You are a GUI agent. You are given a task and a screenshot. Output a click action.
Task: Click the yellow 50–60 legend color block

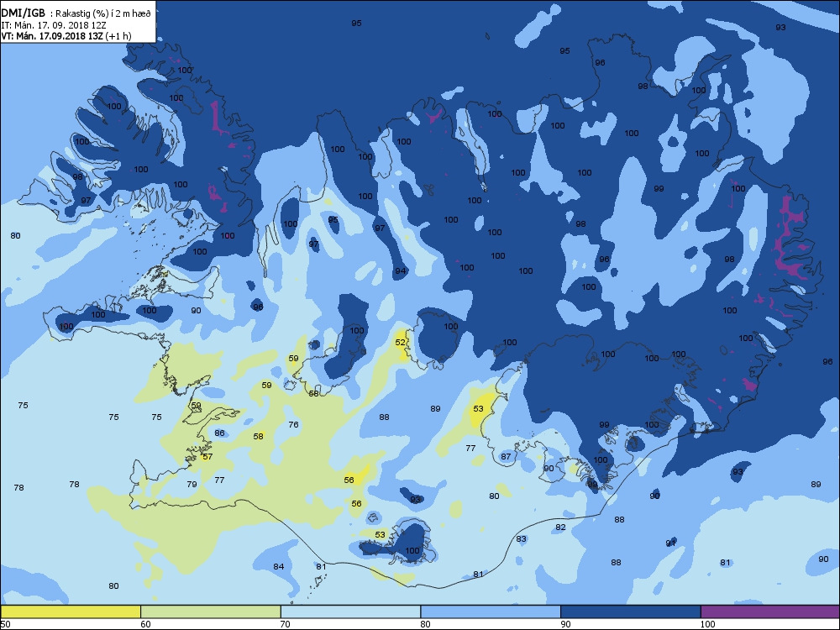tap(71, 612)
